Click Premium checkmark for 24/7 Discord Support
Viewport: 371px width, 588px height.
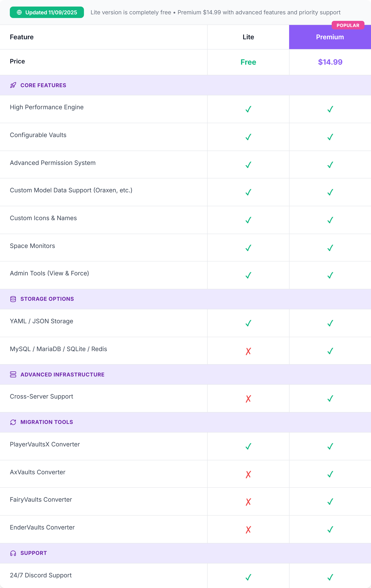coord(330,577)
